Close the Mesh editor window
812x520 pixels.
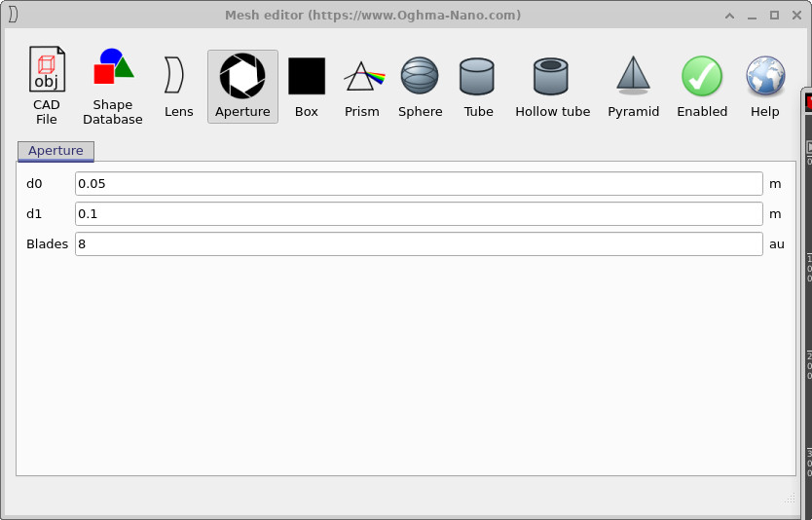(795, 16)
